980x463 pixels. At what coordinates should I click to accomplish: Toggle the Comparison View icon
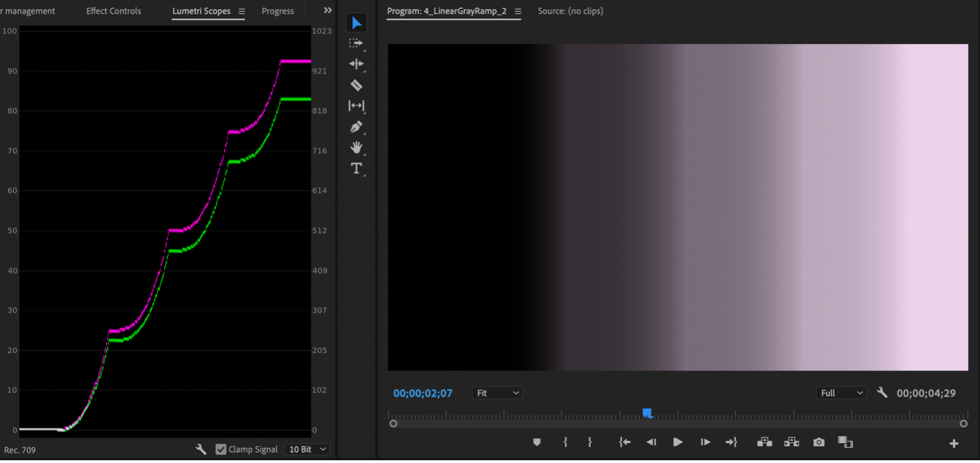point(845,442)
